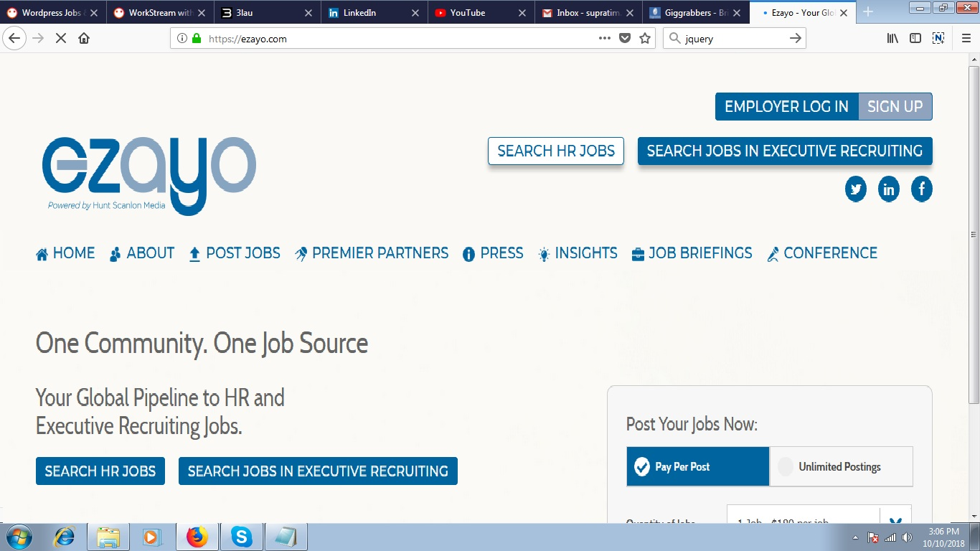Click header SEARCH HR JOBS outlined button
The width and height of the screenshot is (980, 551).
[x=556, y=151]
